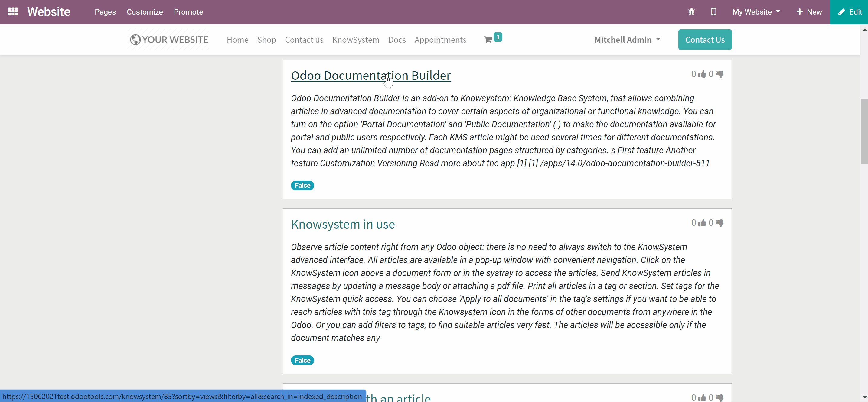This screenshot has width=868, height=402.
Task: Click the Edit page button
Action: [849, 12]
